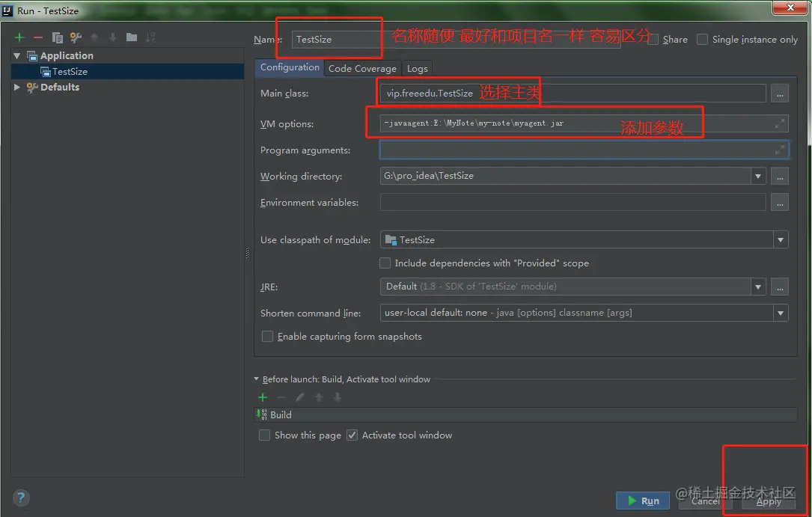Add a Before launch task
This screenshot has height=517, width=812.
point(263,397)
